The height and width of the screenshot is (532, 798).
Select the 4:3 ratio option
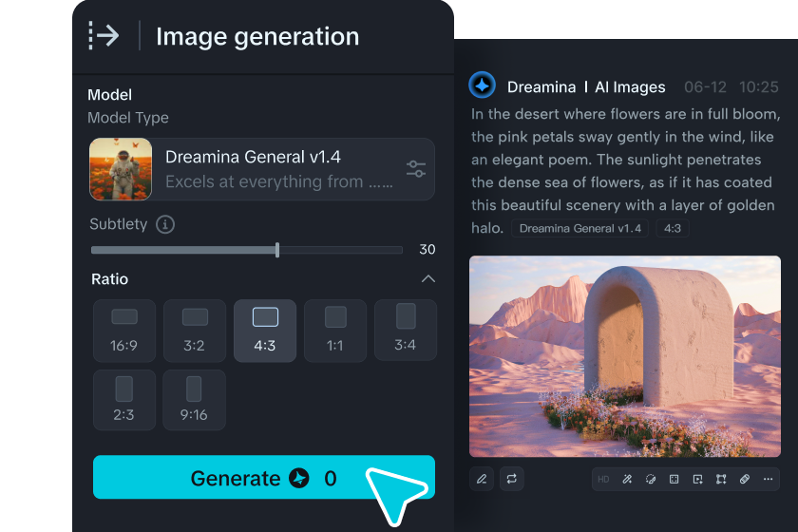point(265,331)
